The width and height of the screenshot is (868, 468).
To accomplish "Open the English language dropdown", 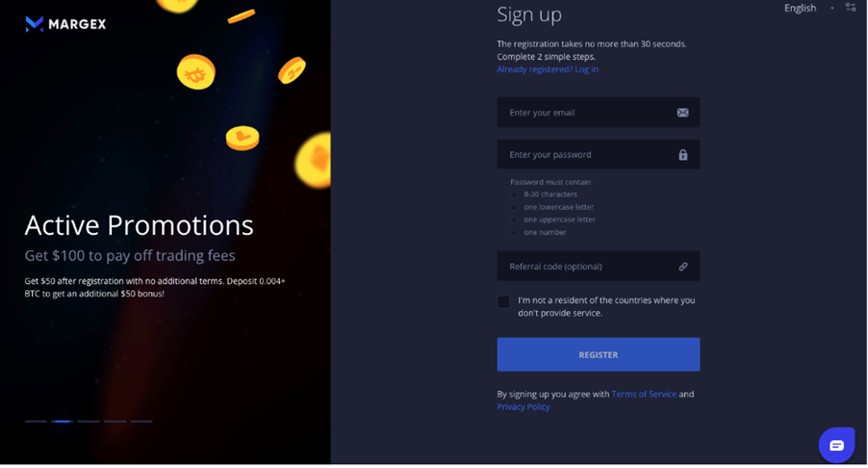I will click(x=800, y=8).
